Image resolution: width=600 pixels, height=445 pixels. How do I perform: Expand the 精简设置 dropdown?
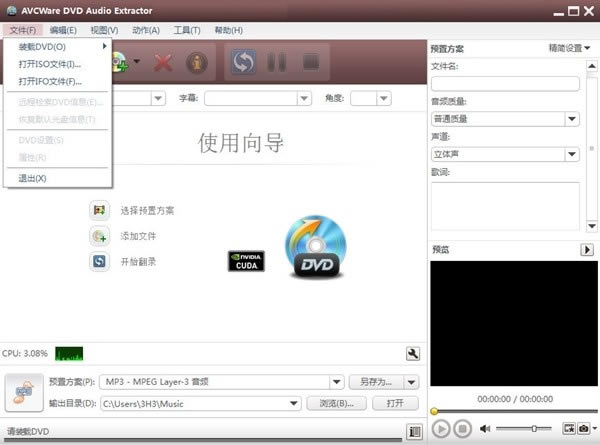[x=569, y=48]
